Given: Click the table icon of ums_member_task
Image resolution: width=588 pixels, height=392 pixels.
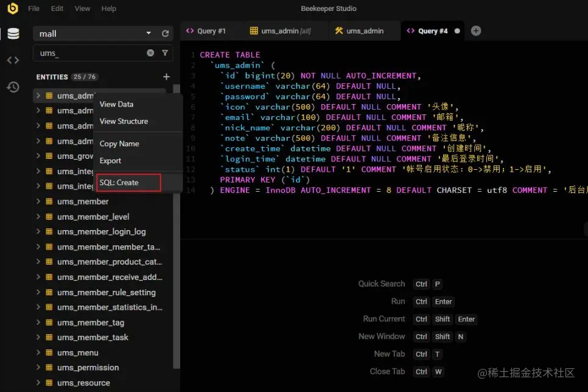Looking at the screenshot, I should point(49,337).
